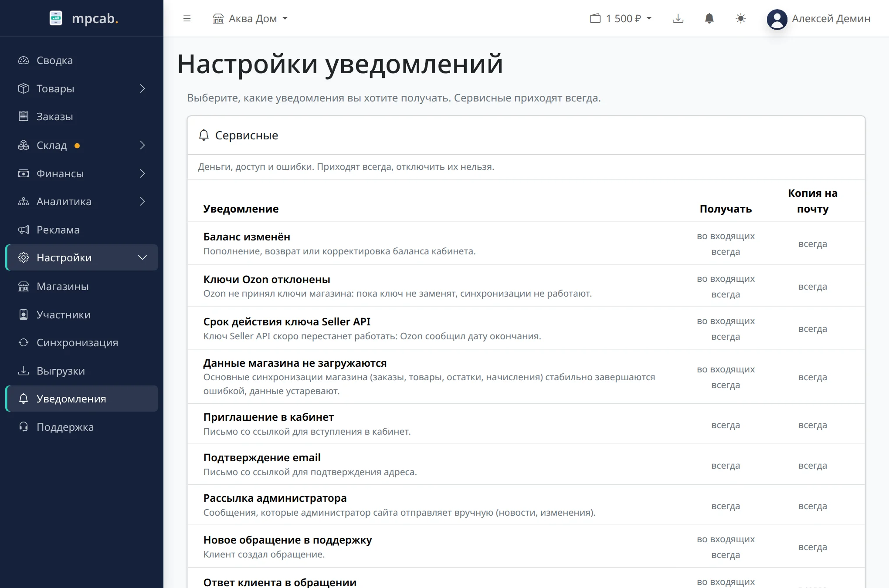Click the mpcab logo icon
Screen dimensions: 889x588
pos(56,18)
